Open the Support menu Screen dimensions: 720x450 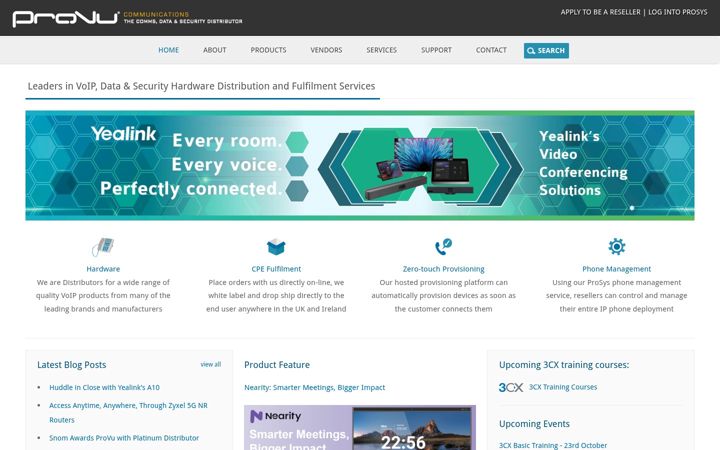[436, 50]
